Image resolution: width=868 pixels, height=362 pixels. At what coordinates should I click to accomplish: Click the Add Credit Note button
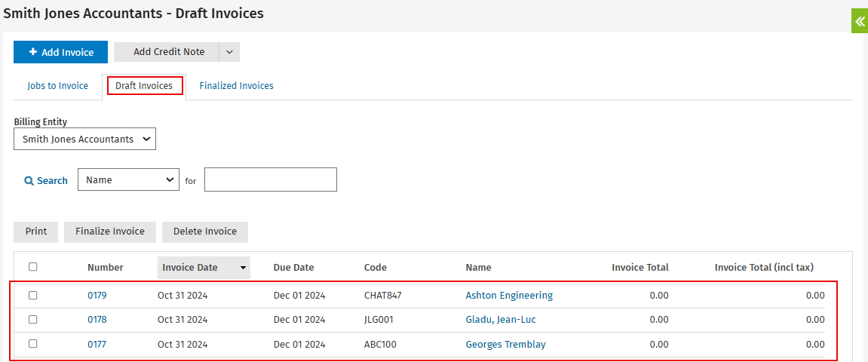pyautogui.click(x=167, y=52)
